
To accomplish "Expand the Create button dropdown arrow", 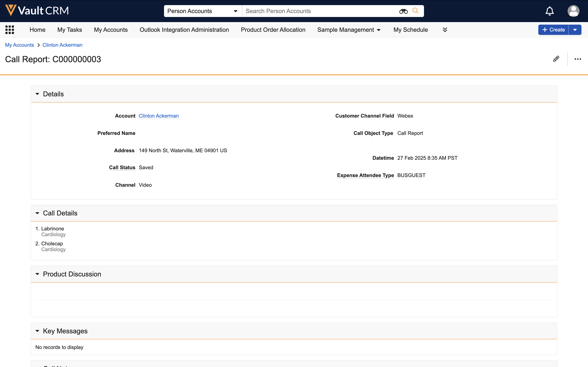I will point(575,30).
